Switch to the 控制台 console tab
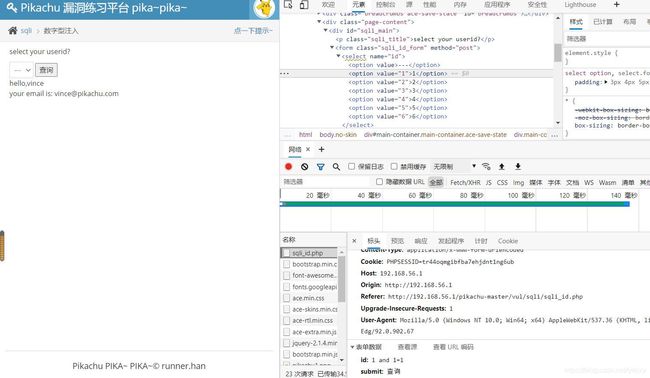This screenshot has width=650, height=378. coord(385,5)
